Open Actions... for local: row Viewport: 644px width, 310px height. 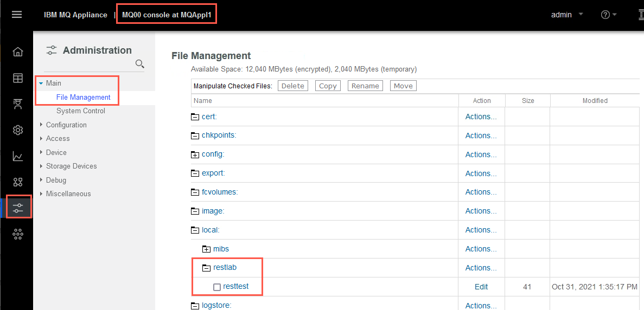click(481, 230)
